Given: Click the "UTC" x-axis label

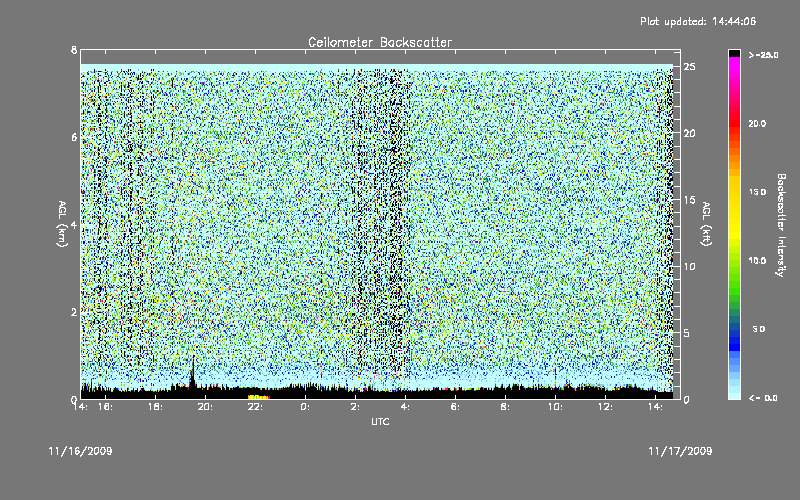Looking at the screenshot, I should [380, 421].
